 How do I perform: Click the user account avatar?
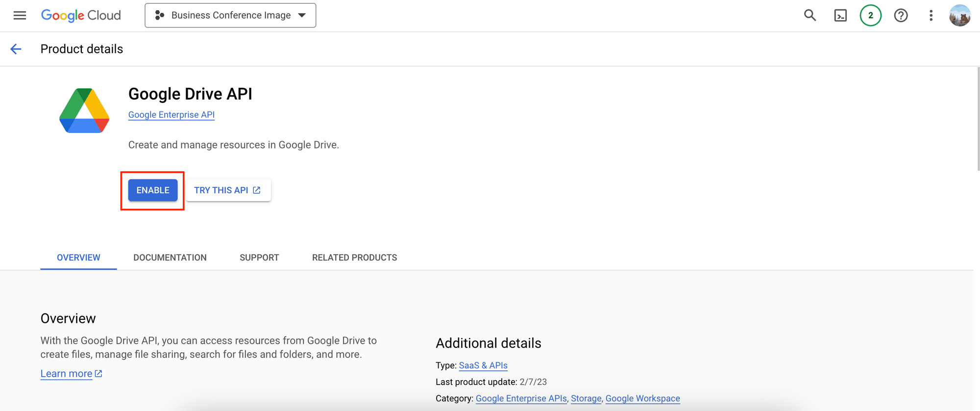[959, 15]
